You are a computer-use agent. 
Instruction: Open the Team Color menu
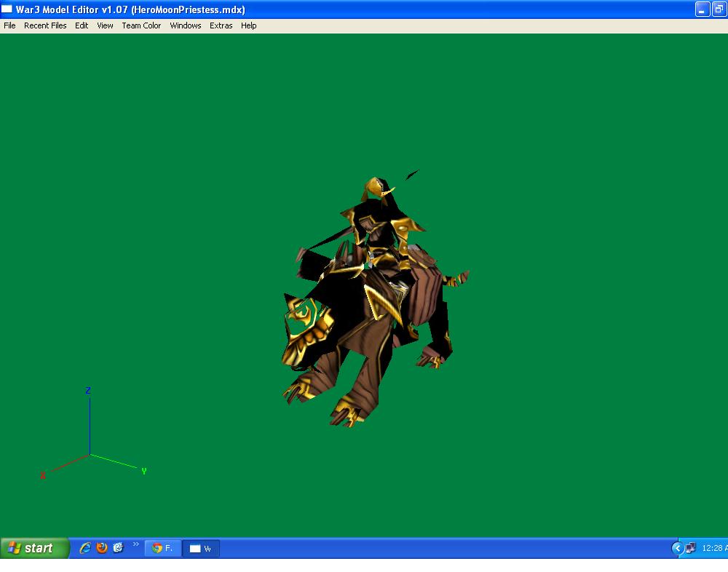[141, 25]
